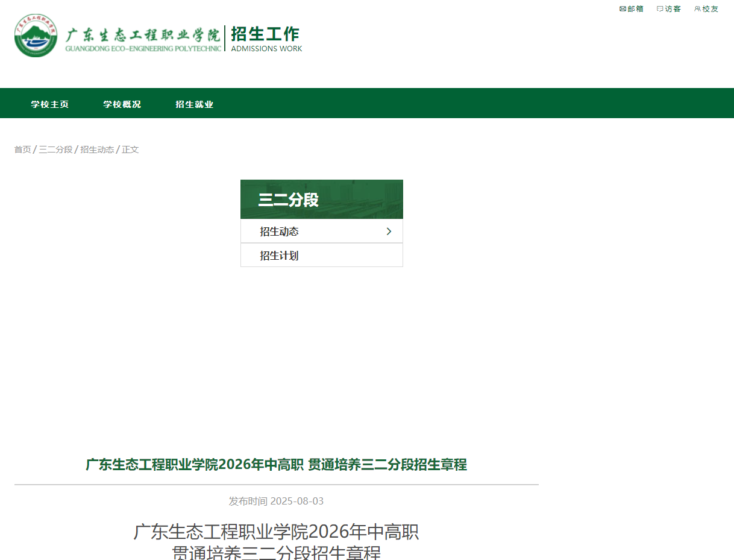
Task: Open the 学校概况 menu item
Action: point(122,103)
